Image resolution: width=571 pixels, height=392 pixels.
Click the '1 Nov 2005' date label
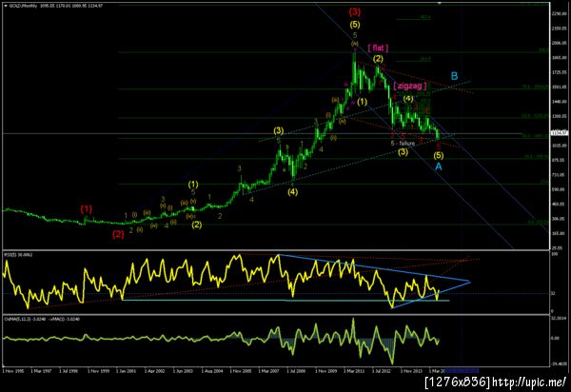click(x=241, y=371)
